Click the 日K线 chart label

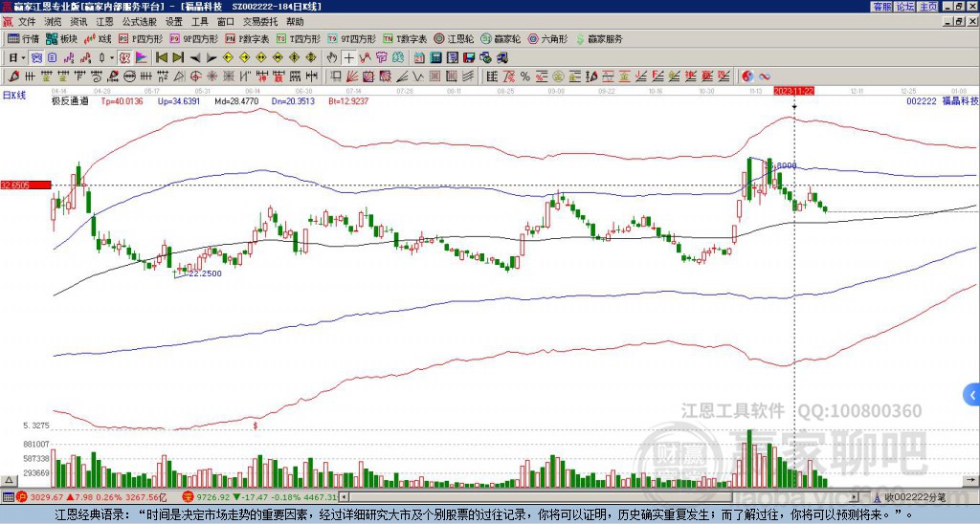pos(14,96)
